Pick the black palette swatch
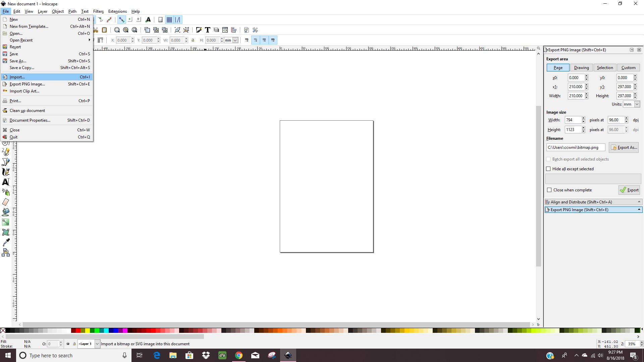This screenshot has width=644, height=362. 8,330
